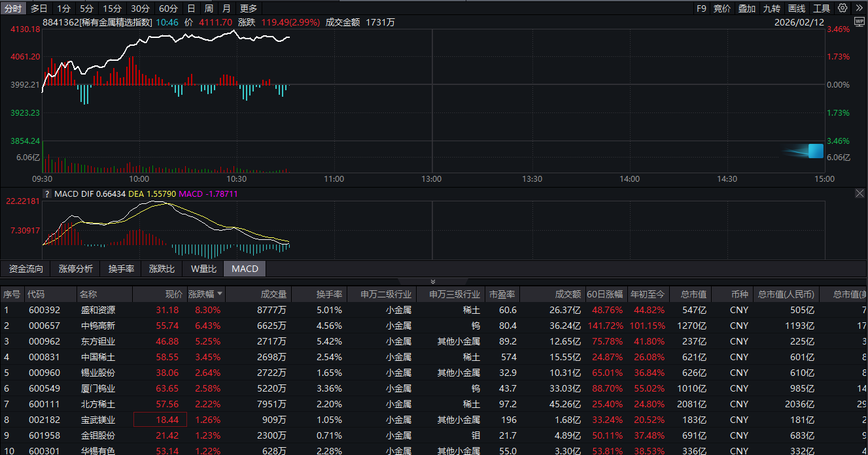This screenshot has height=455, width=868.
Task: Click the 涨跌幅 sort arrow
Action: pyautogui.click(x=220, y=294)
